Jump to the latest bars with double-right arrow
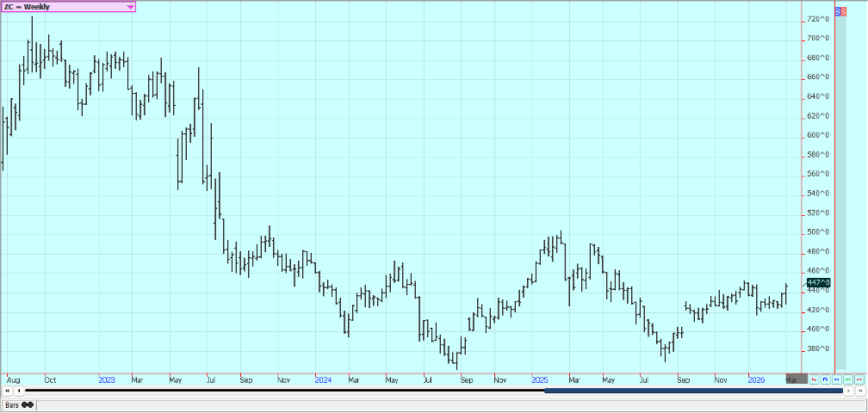This screenshot has height=413, width=868. (x=860, y=391)
